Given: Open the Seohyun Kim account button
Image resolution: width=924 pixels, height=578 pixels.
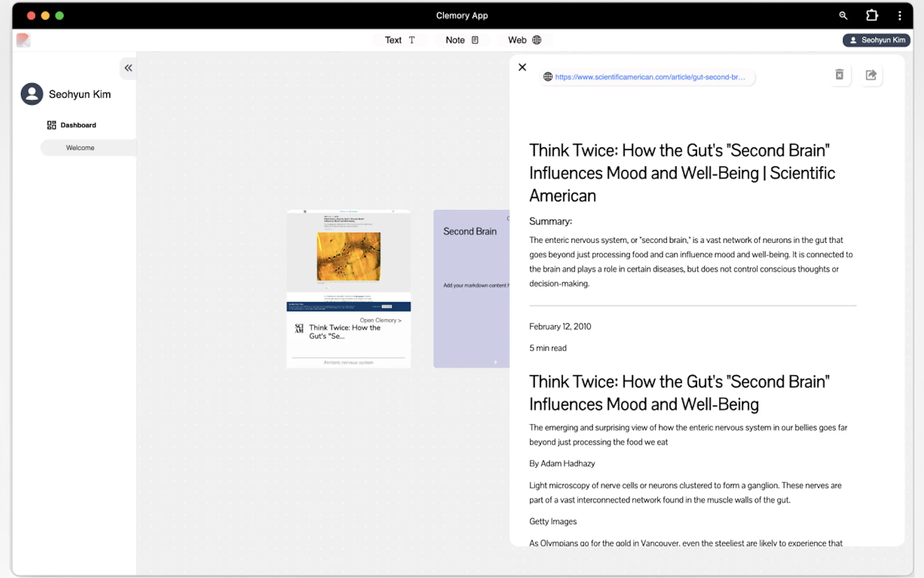Looking at the screenshot, I should coord(876,40).
